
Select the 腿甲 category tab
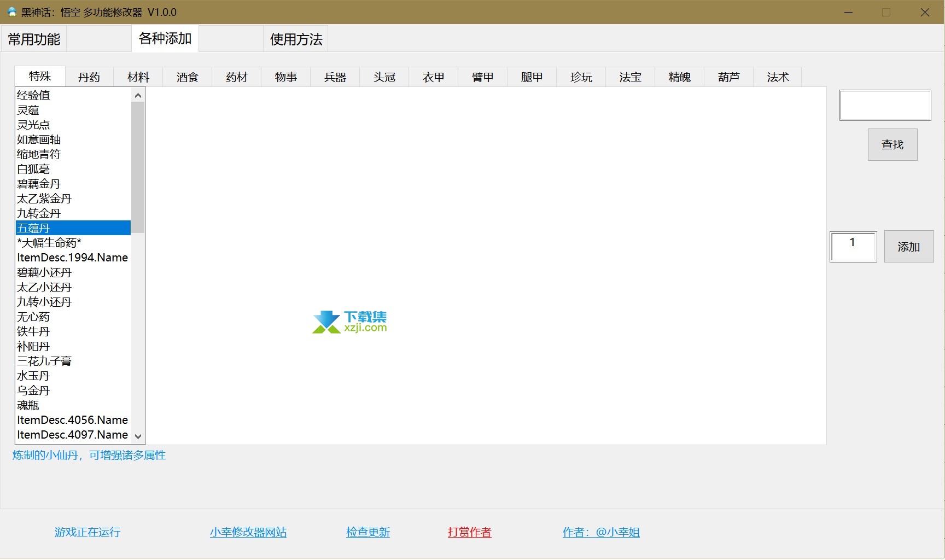click(x=532, y=77)
